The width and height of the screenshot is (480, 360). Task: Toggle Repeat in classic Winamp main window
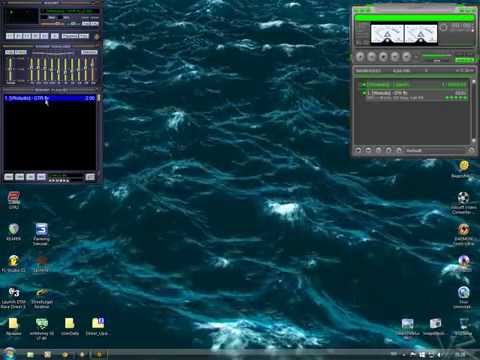tap(84, 36)
